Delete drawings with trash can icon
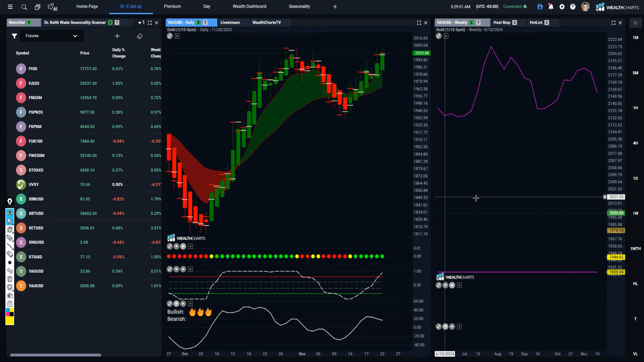Image resolution: width=644 pixels, height=362 pixels. [10, 279]
